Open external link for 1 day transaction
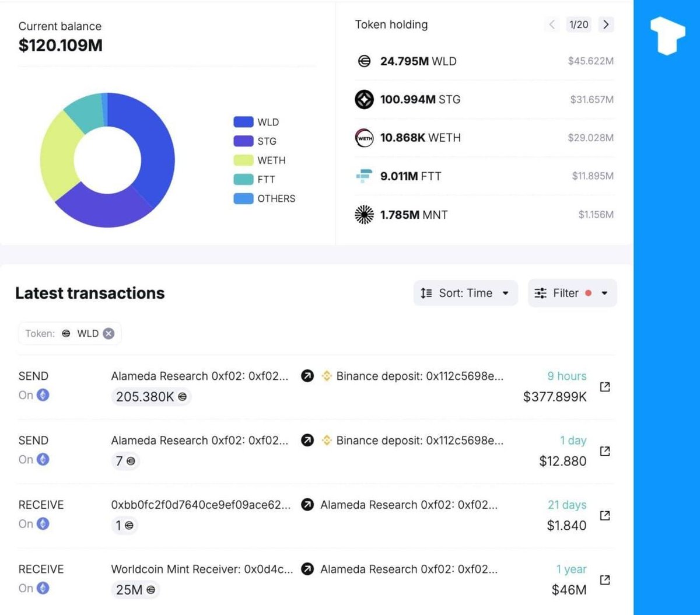The height and width of the screenshot is (615, 700). click(x=605, y=450)
